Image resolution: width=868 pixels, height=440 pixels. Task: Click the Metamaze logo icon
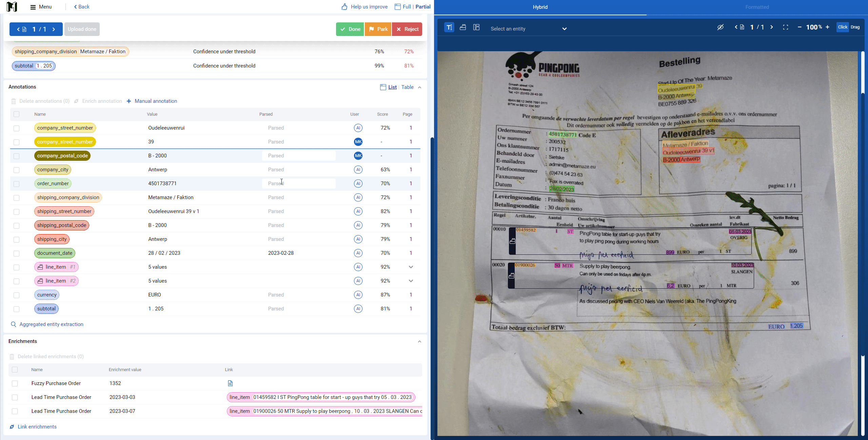(12, 6)
